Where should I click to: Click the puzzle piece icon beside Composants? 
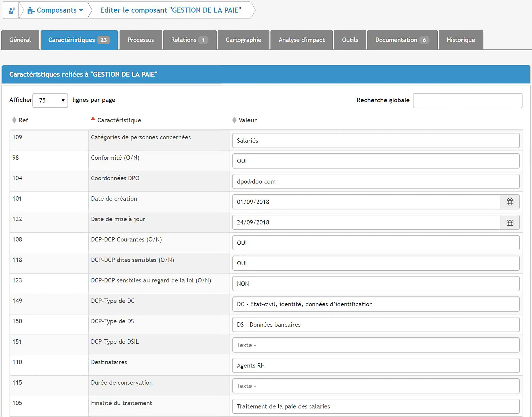(x=31, y=10)
